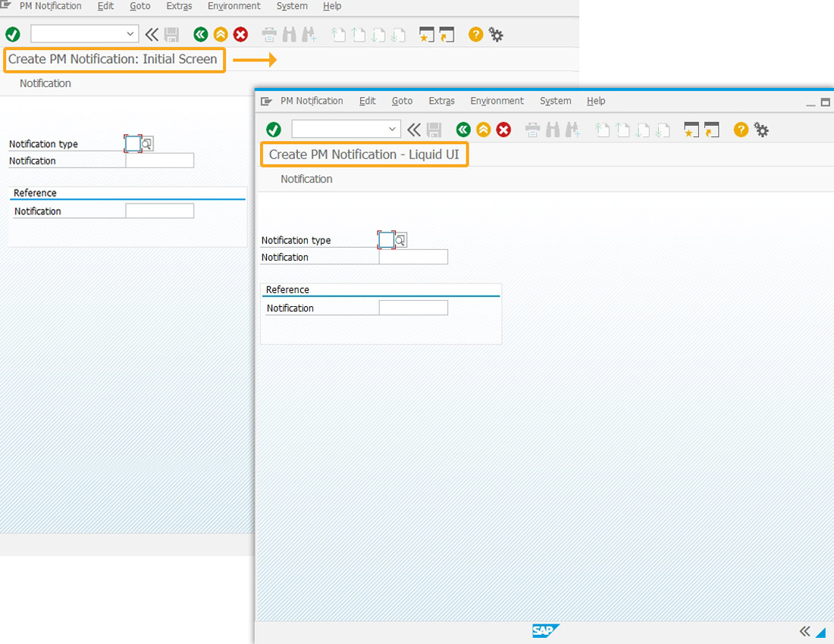This screenshot has width=834, height=644.
Task: Click yellow Exit button in front window
Action: click(x=484, y=129)
